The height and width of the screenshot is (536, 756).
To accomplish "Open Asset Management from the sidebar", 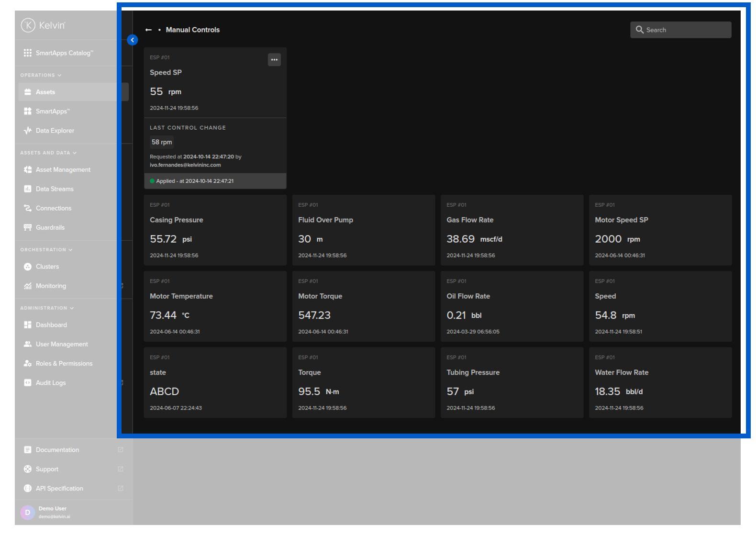I will pyautogui.click(x=63, y=169).
